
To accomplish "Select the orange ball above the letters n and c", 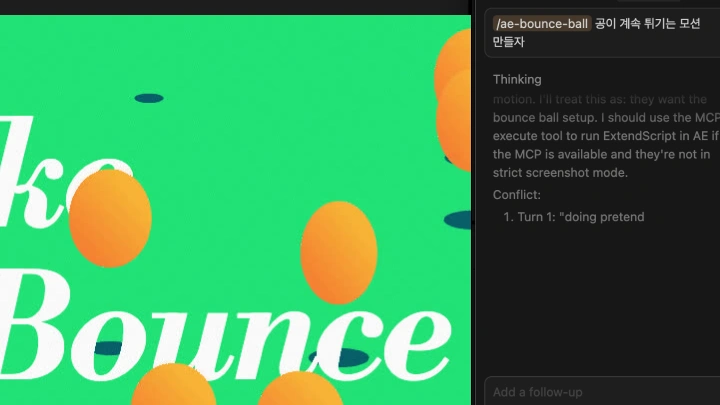I will [339, 251].
